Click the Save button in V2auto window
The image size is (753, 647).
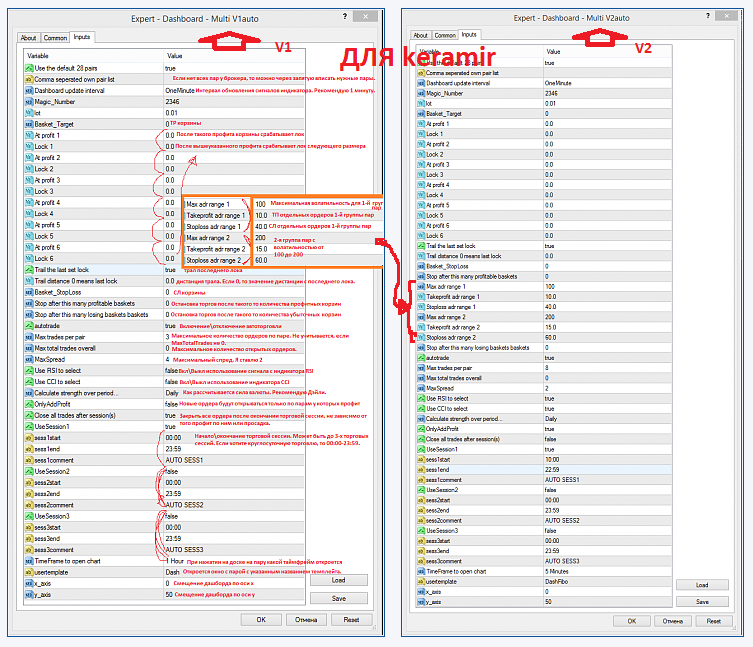tap(702, 602)
